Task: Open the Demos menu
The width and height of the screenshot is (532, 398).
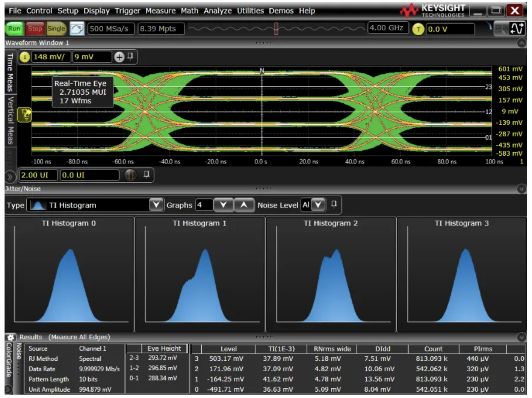Action: 281,11
